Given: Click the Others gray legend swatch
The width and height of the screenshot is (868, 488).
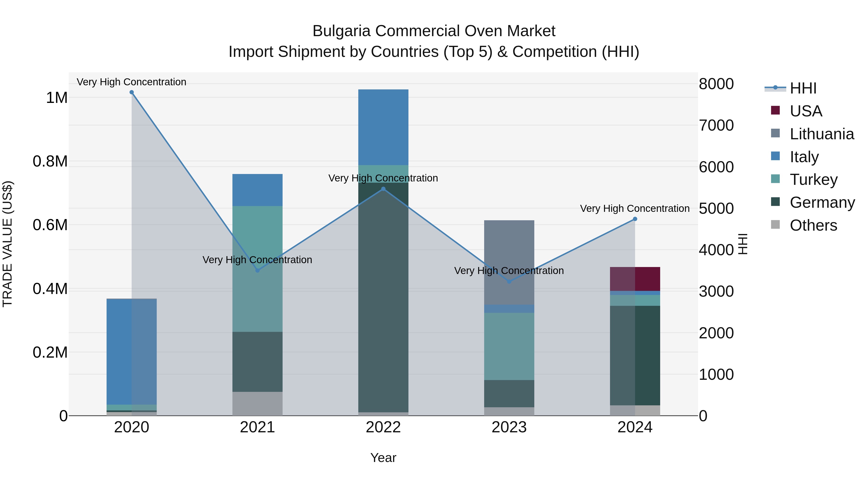Looking at the screenshot, I should click(775, 225).
